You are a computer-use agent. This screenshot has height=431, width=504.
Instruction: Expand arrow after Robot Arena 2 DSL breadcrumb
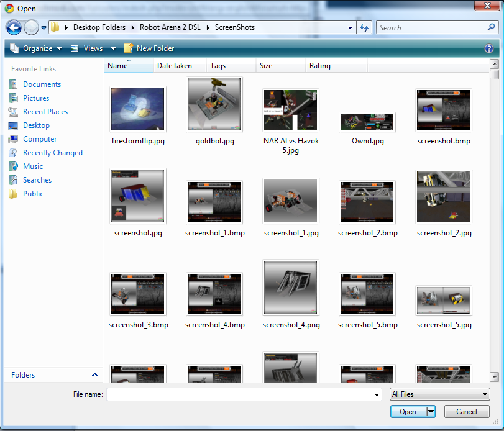[x=208, y=27]
